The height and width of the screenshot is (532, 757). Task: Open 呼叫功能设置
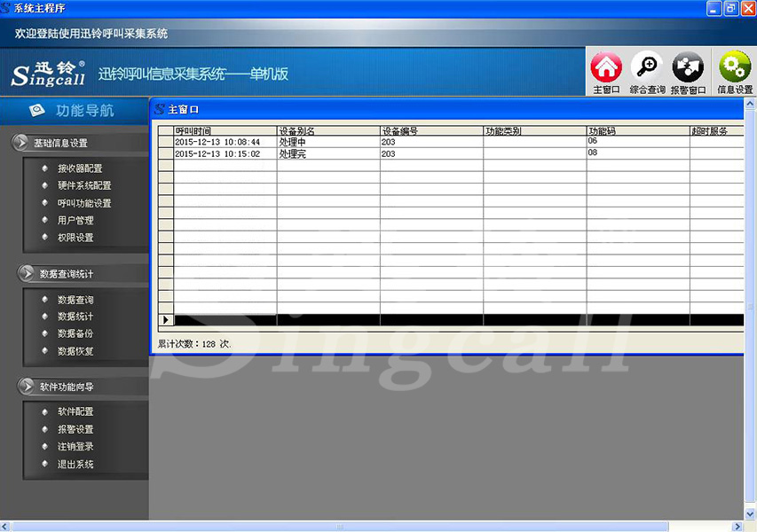click(84, 203)
